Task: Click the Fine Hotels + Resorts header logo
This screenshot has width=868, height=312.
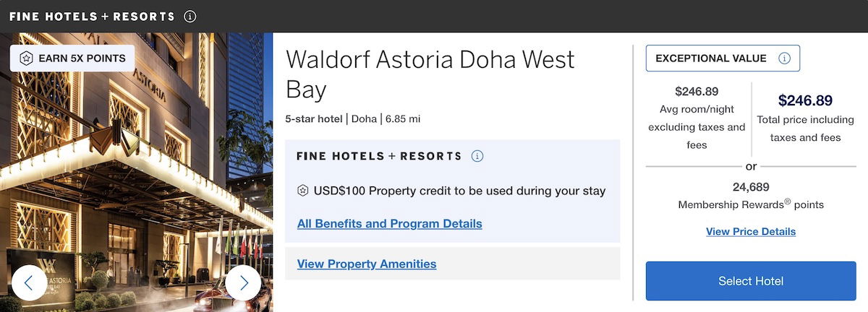Action: [x=92, y=17]
